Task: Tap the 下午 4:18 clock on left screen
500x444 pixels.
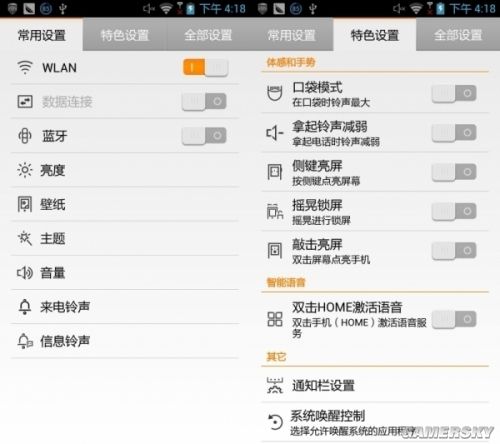Action: [x=223, y=9]
